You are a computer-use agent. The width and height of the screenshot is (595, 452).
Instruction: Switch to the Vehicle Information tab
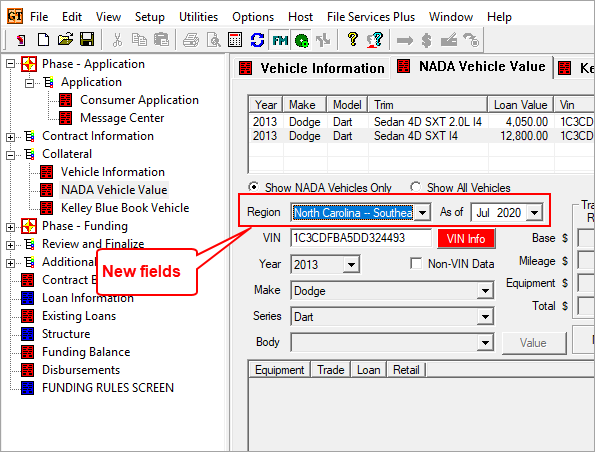312,68
